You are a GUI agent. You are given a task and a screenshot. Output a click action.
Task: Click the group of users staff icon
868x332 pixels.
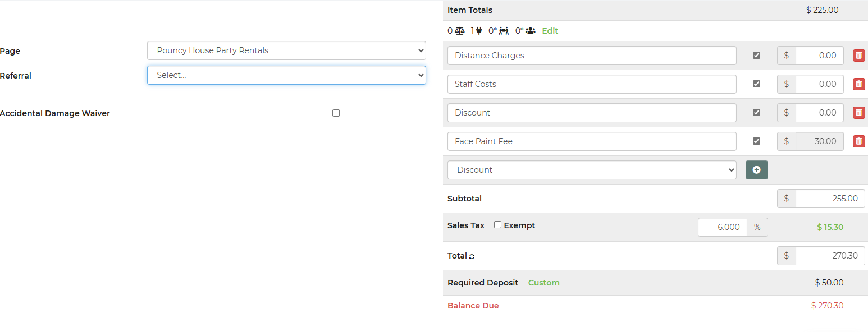[x=531, y=31]
